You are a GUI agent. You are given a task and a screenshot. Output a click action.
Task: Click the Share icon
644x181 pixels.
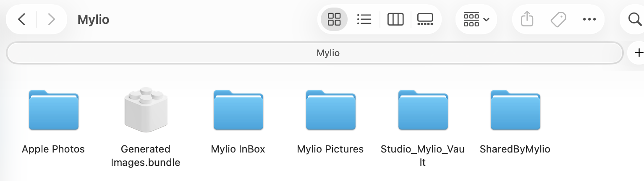pyautogui.click(x=527, y=19)
